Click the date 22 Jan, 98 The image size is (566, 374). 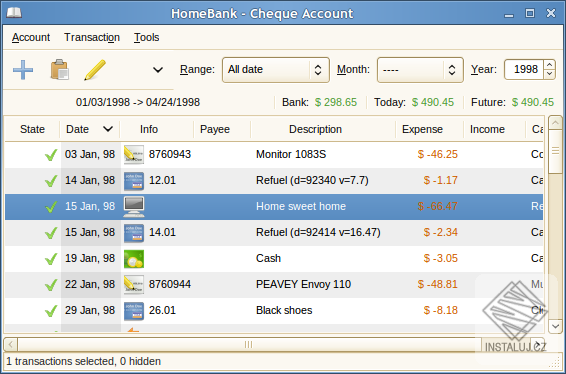click(x=90, y=284)
